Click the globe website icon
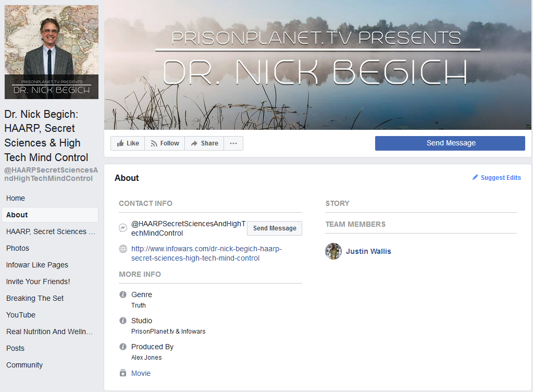The width and height of the screenshot is (533, 392). coord(123,249)
